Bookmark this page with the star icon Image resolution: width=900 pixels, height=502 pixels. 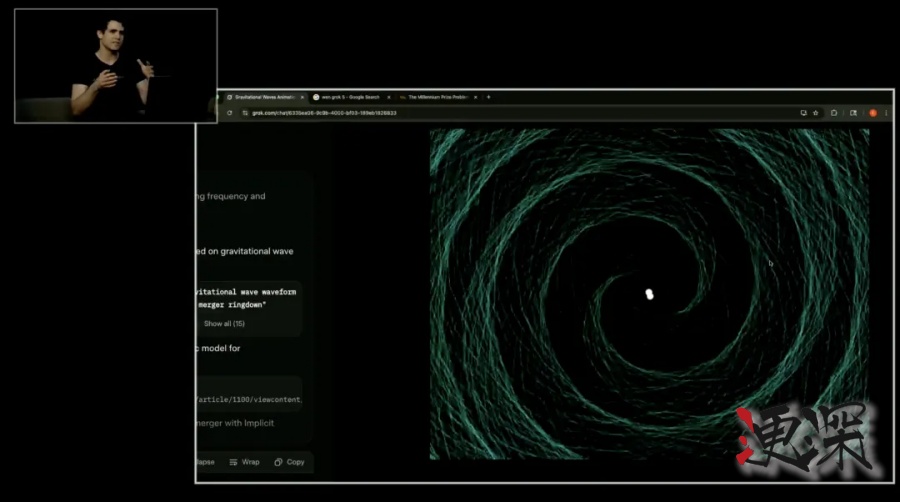click(816, 113)
